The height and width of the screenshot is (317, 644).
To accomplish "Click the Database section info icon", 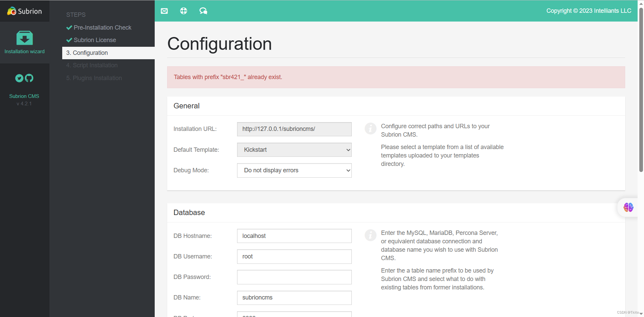I will point(371,235).
